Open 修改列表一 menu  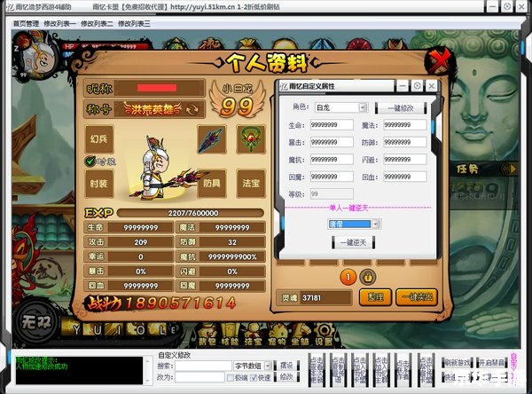[59, 23]
